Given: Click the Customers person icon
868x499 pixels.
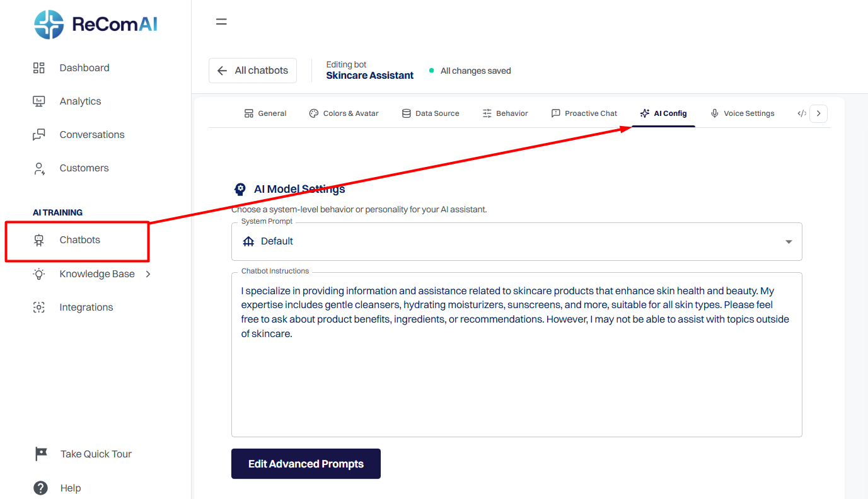Looking at the screenshot, I should 39,168.
